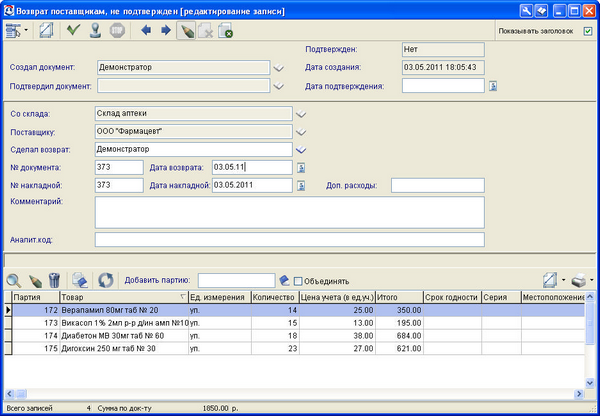Screen dimensions: 600x416
Task: Select the Верапамил 80мг таб № 20 cell
Action: (x=124, y=310)
